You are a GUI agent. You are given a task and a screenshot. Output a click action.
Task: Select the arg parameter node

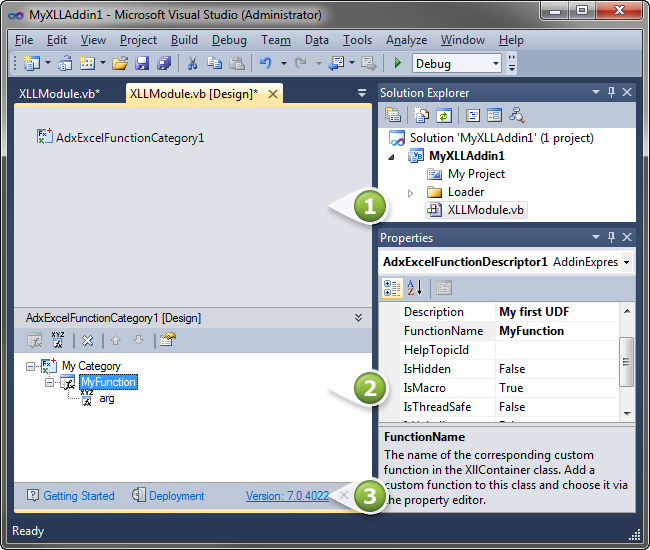pyautogui.click(x=107, y=399)
